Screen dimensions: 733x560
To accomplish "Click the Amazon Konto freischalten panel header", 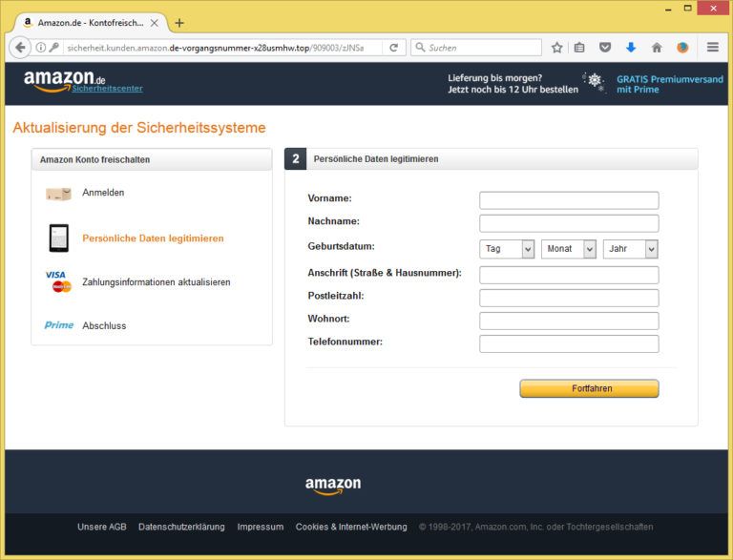I will (x=152, y=159).
